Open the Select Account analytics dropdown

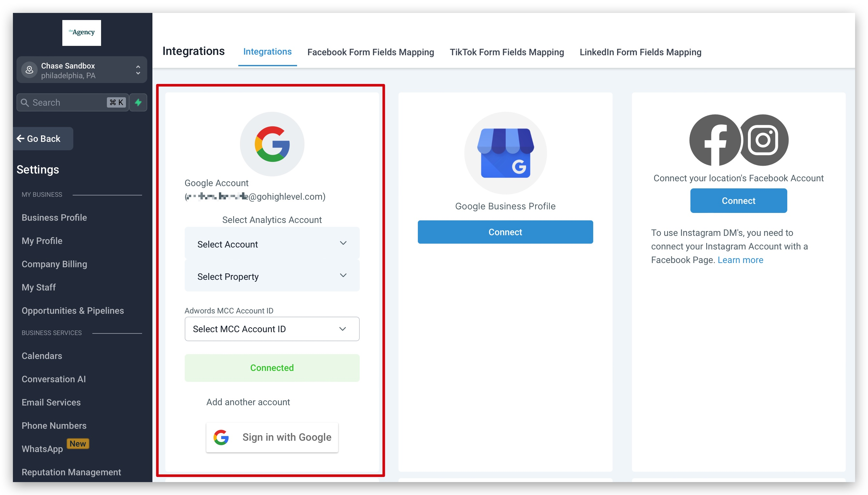(272, 244)
